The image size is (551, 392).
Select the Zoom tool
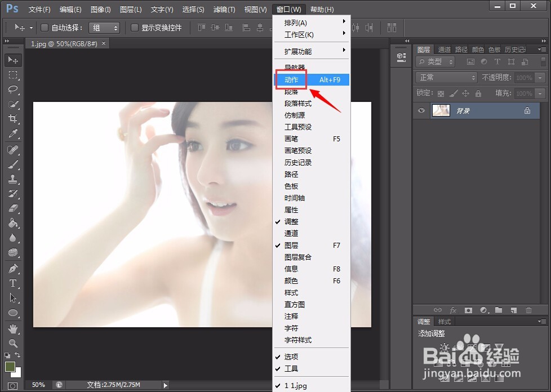tap(13, 343)
